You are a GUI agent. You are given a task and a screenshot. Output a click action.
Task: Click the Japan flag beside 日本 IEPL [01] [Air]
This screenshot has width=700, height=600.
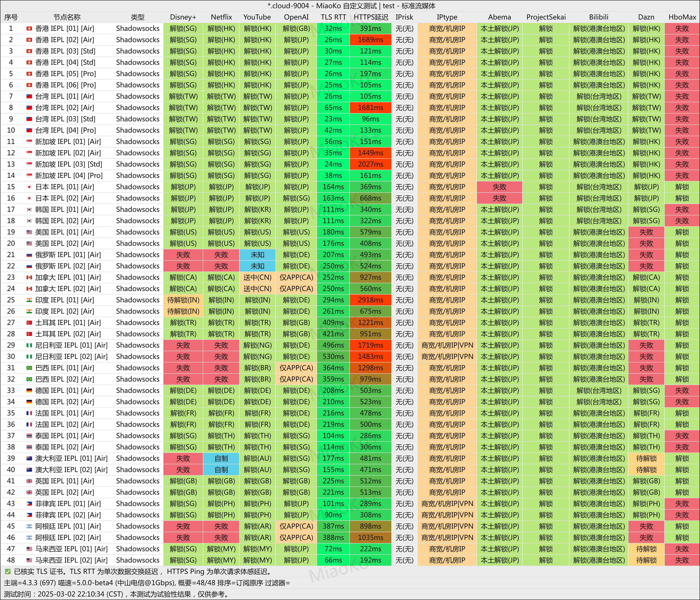pos(29,187)
